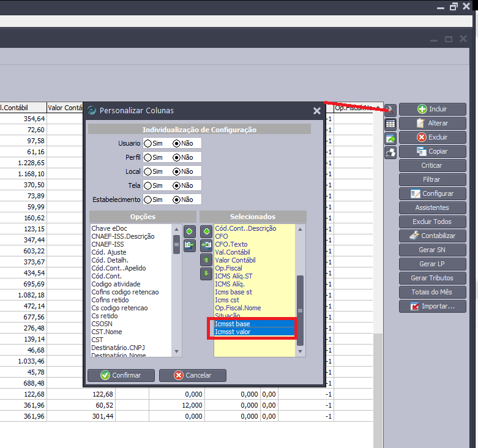Viewport: 478px width, 448px height.
Task: Cancel the column customization
Action: [x=192, y=375]
